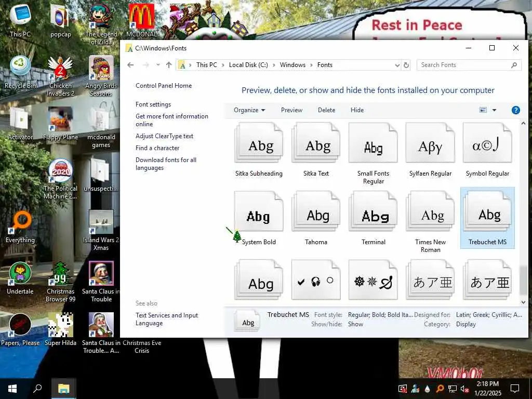Open Text Services and Input Language

pyautogui.click(x=167, y=320)
